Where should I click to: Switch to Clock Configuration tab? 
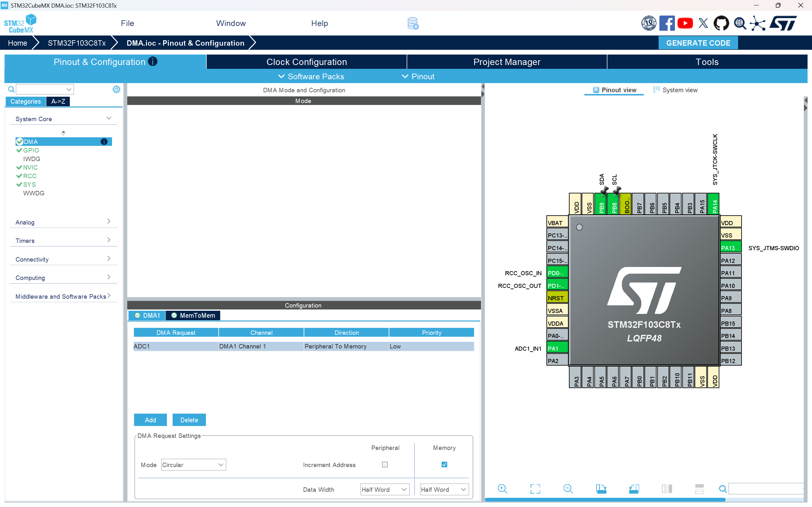click(x=306, y=62)
